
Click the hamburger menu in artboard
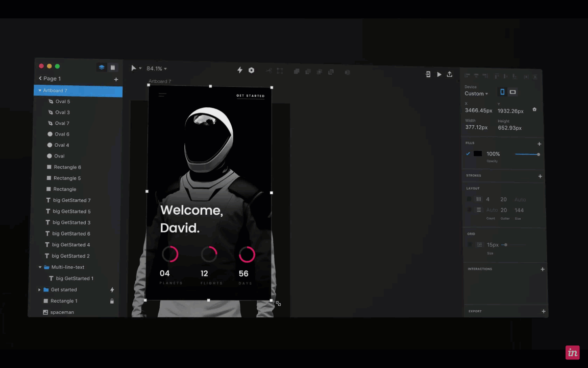pos(162,95)
